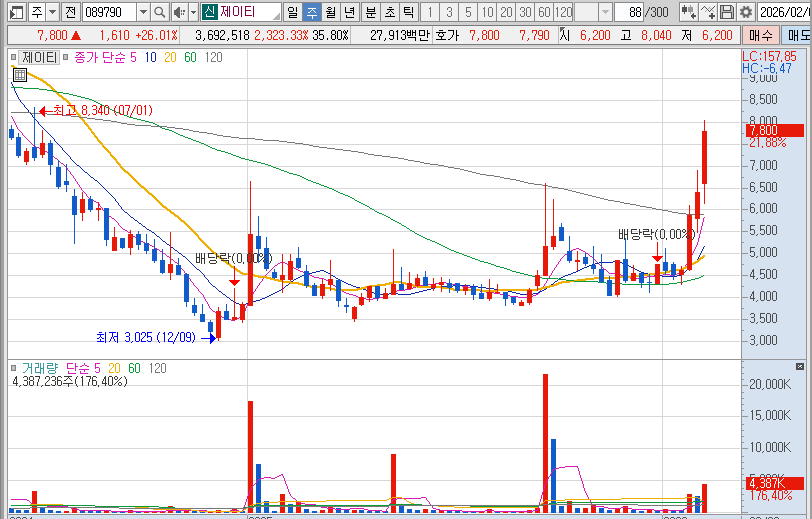Click the add candlestick chart icon
Image resolution: width=812 pixels, height=519 pixels.
click(688, 11)
